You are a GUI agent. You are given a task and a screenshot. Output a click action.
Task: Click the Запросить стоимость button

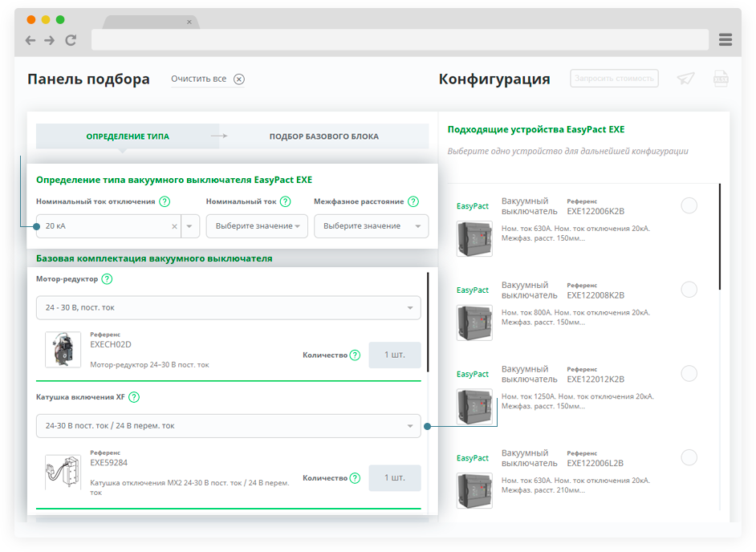coord(614,78)
